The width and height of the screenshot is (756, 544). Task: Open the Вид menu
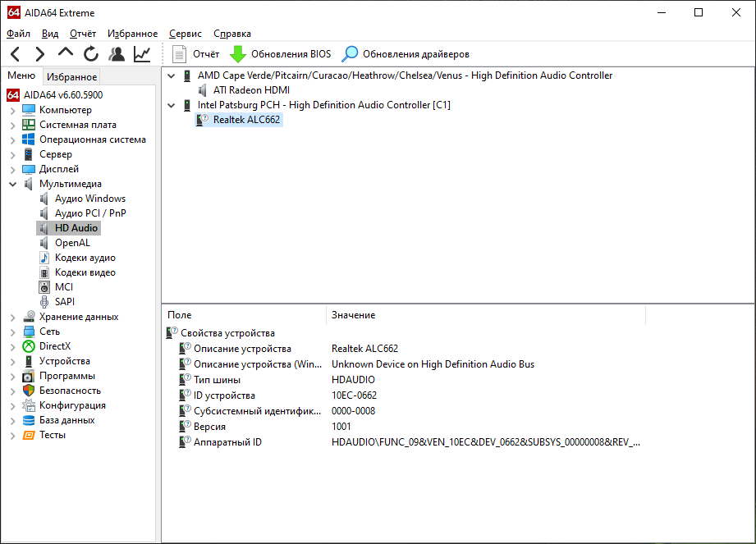(49, 34)
